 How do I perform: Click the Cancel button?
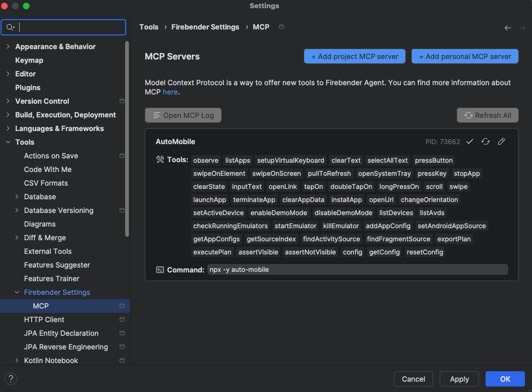point(413,379)
